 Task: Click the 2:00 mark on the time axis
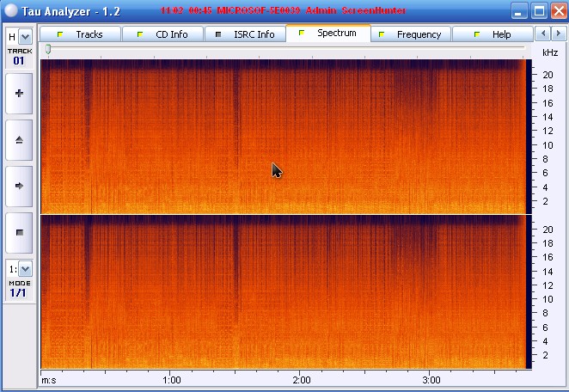(x=302, y=380)
